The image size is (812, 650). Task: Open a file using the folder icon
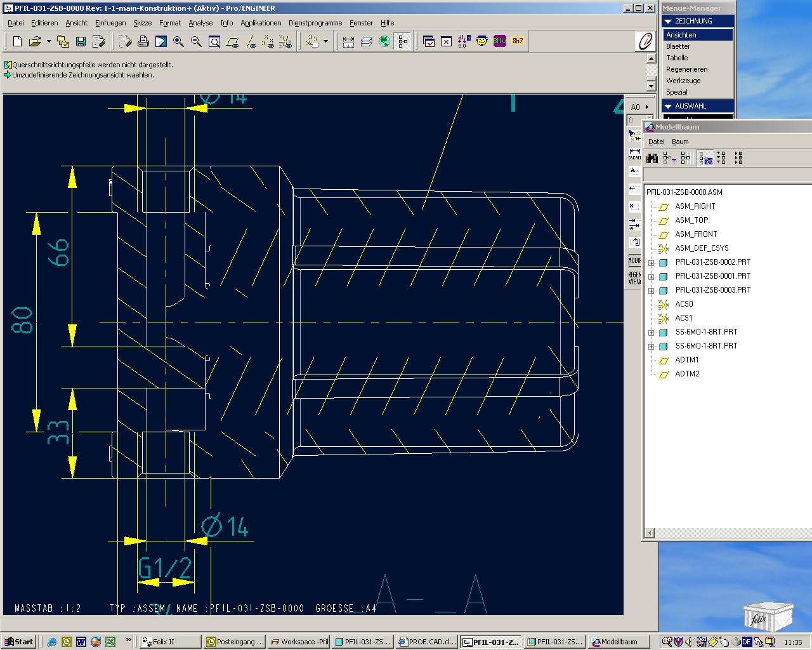(35, 41)
